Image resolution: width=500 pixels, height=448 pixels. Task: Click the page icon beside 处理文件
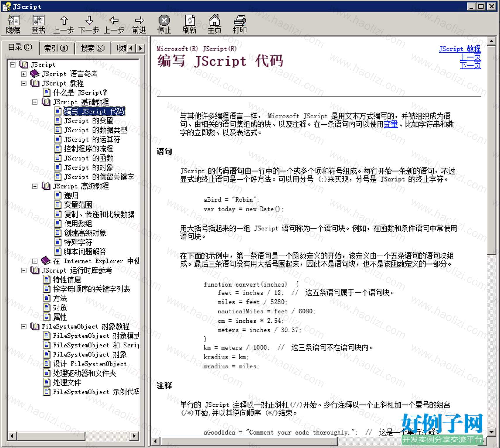[47, 382]
